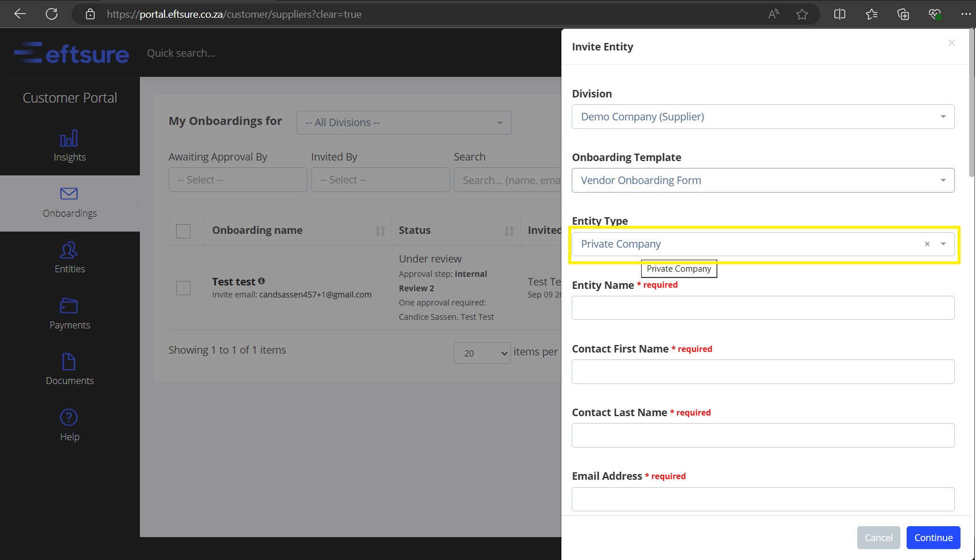Check the Test test row checkbox
This screenshot has width=976, height=560.
coord(184,288)
